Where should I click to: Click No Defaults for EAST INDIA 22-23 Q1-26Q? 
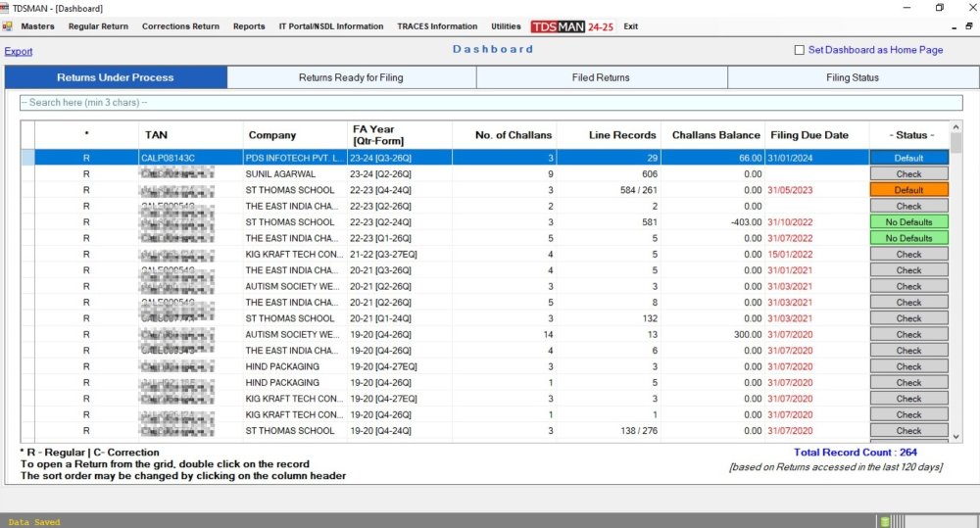(908, 238)
